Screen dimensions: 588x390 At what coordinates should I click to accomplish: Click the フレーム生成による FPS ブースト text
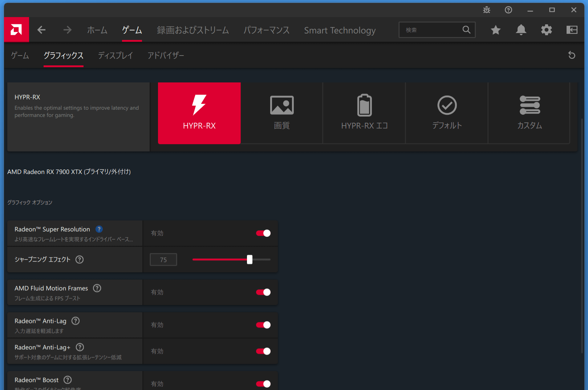[x=47, y=298]
